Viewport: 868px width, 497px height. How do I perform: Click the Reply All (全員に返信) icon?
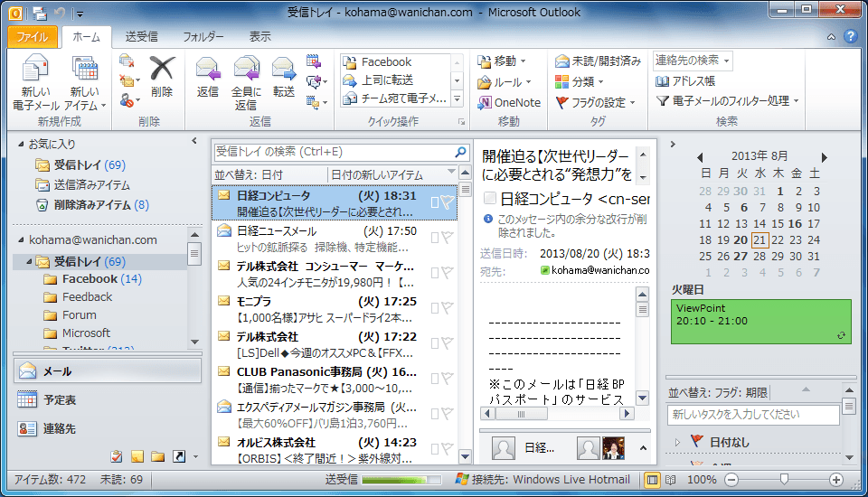[x=246, y=70]
